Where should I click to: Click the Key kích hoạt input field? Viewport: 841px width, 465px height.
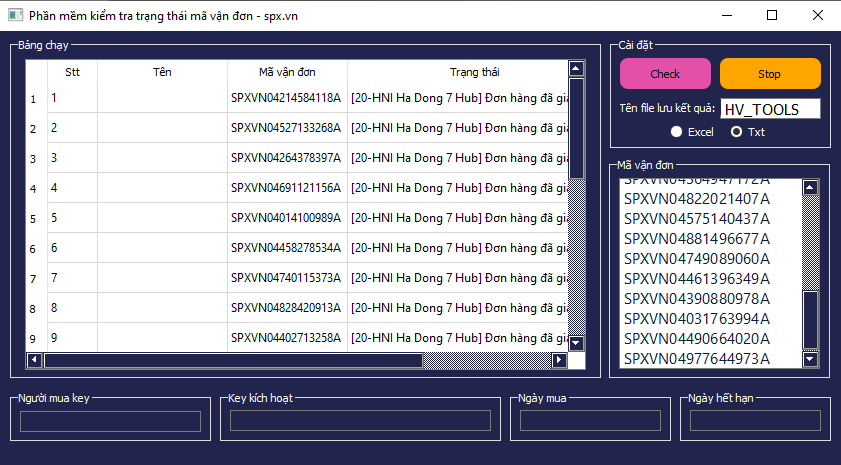pos(360,421)
